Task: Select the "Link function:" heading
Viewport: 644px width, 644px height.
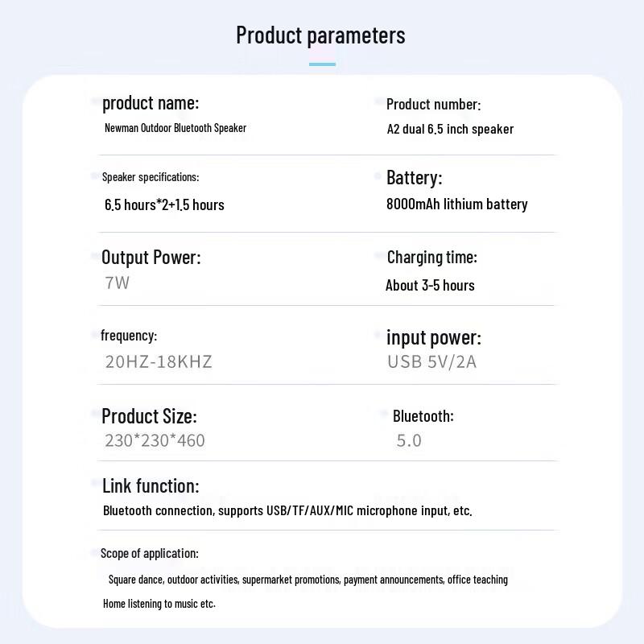Action: pyautogui.click(x=151, y=485)
